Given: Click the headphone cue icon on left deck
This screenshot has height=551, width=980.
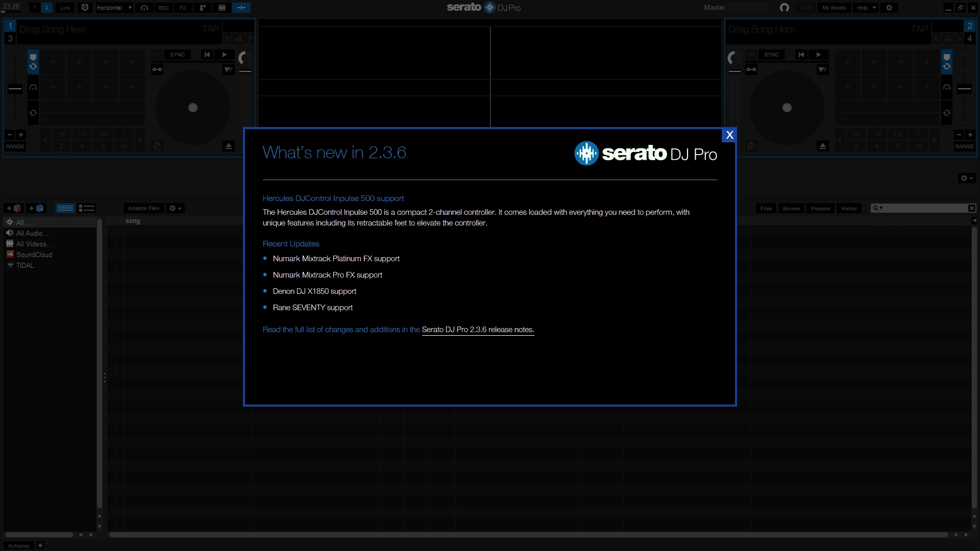Looking at the screenshot, I should click(x=33, y=87).
